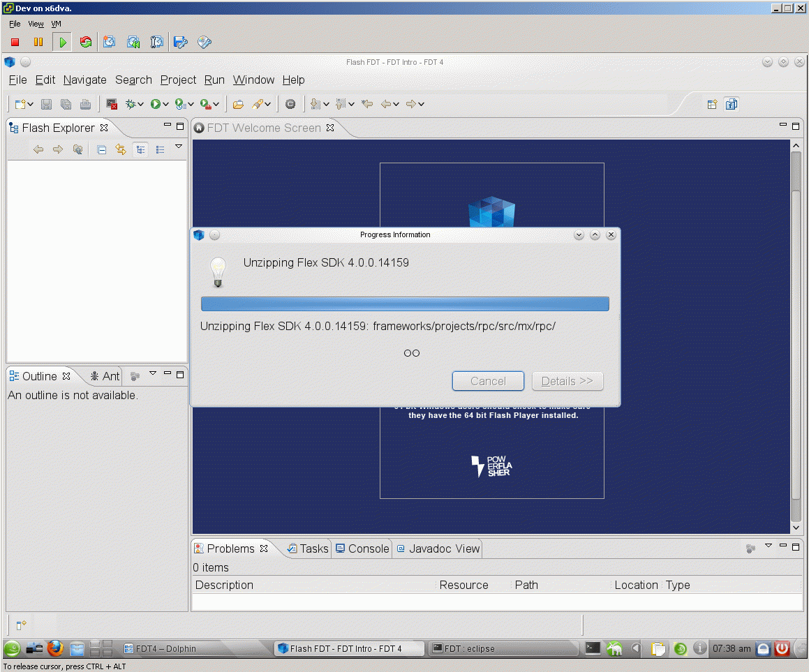809x672 pixels.
Task: Open the Window menu
Action: coord(253,80)
